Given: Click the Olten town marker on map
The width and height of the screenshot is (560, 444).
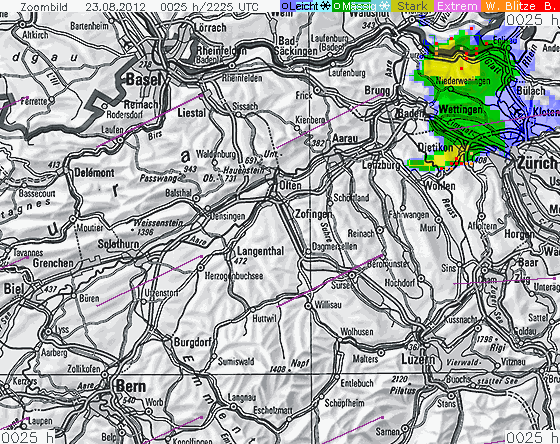Looking at the screenshot, I should click(275, 185).
